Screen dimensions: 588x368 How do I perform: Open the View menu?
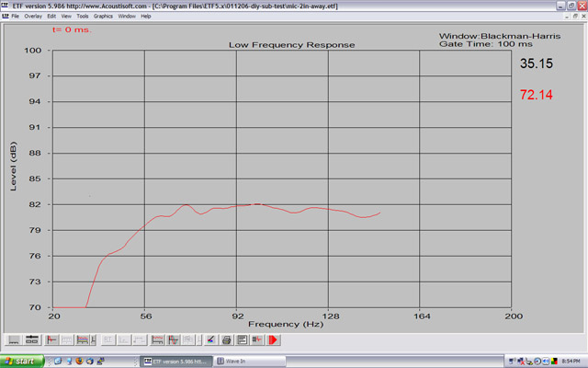click(66, 17)
